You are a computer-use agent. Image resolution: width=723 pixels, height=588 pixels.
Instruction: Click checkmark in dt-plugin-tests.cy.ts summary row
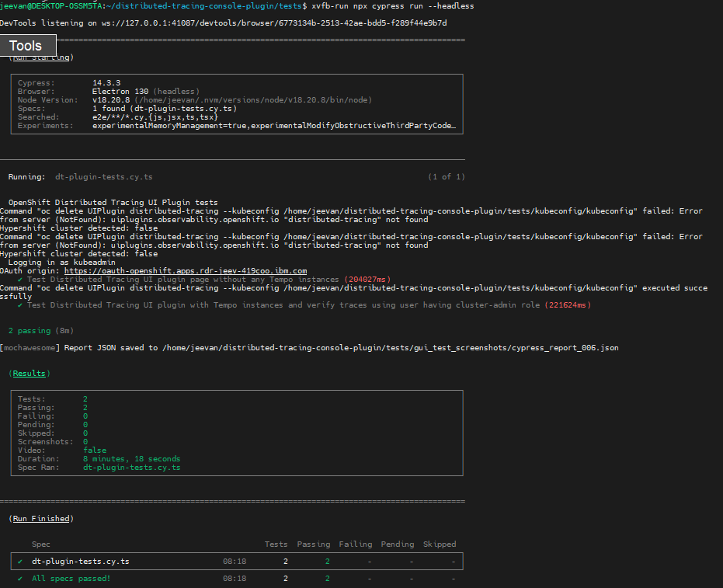pos(20,562)
